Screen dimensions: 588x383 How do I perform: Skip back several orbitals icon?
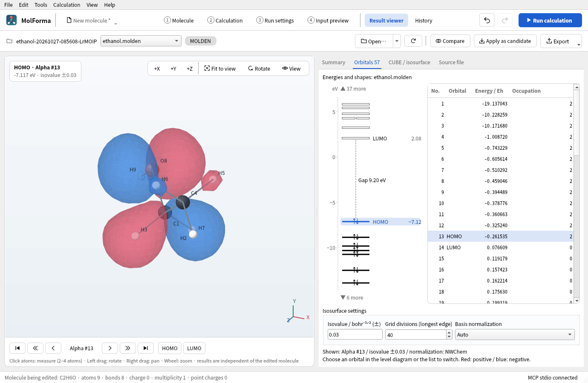(x=35, y=348)
